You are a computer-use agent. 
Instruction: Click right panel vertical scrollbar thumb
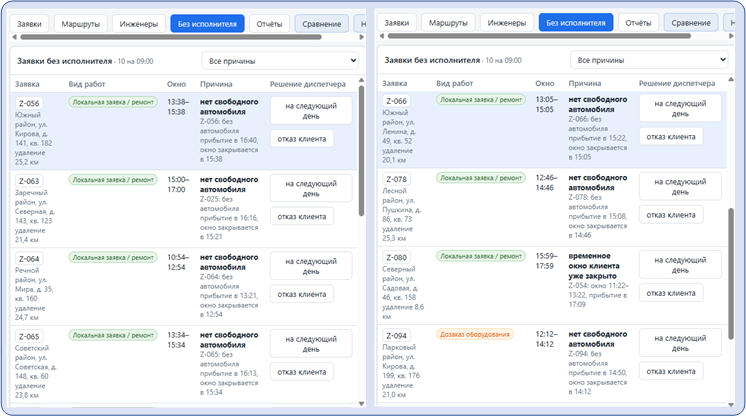point(731,274)
